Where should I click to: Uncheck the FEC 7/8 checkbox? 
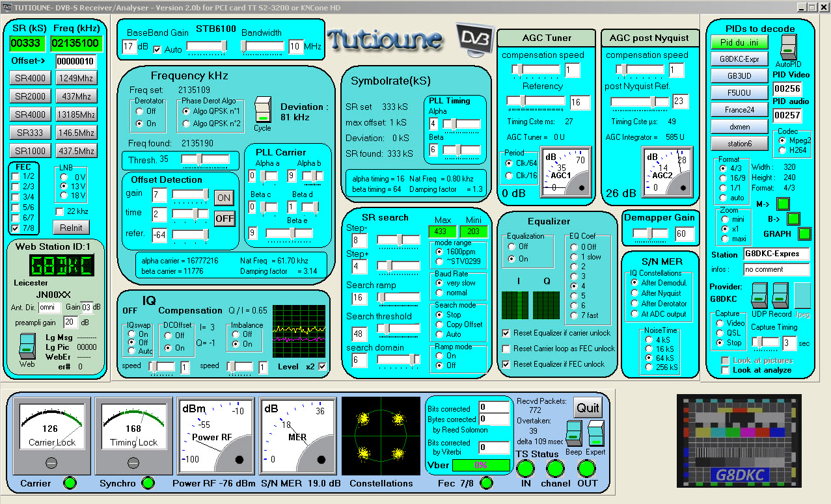point(16,228)
